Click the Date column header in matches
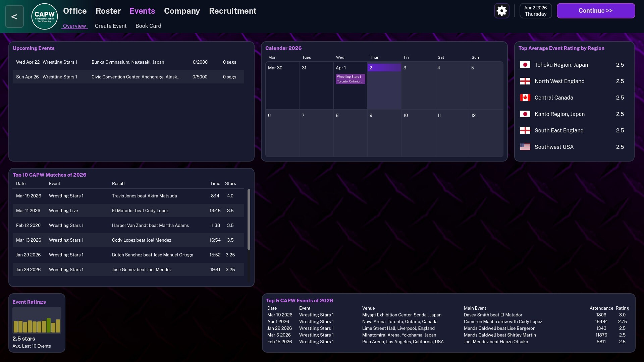644x362 pixels. click(21, 183)
